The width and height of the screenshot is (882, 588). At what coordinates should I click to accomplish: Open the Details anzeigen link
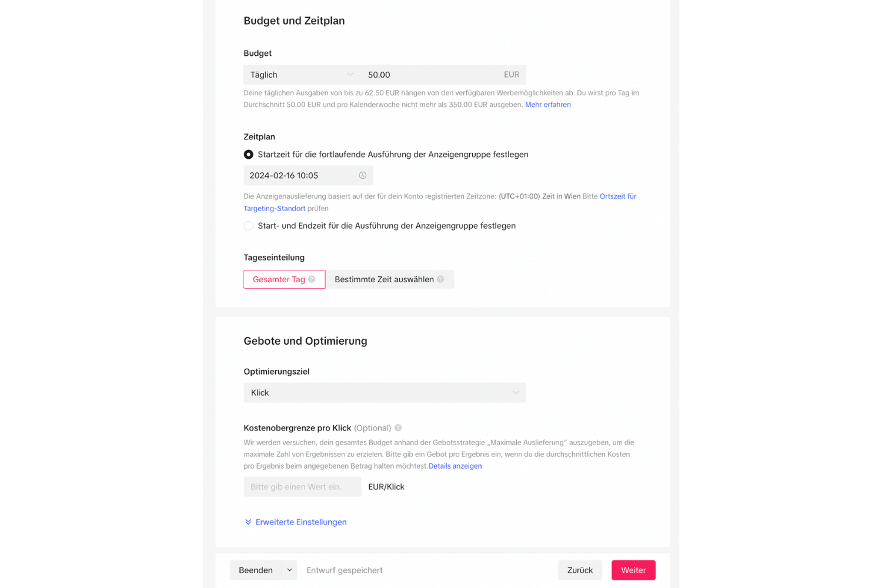(x=455, y=466)
